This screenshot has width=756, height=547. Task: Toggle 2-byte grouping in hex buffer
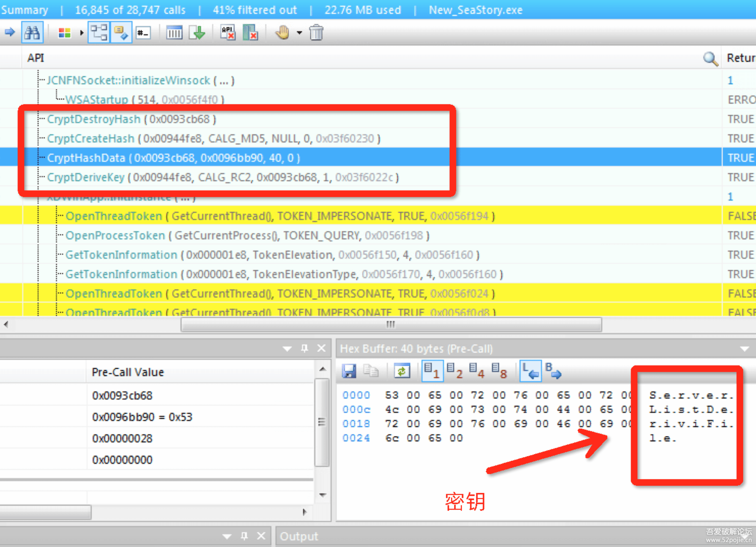click(x=455, y=370)
